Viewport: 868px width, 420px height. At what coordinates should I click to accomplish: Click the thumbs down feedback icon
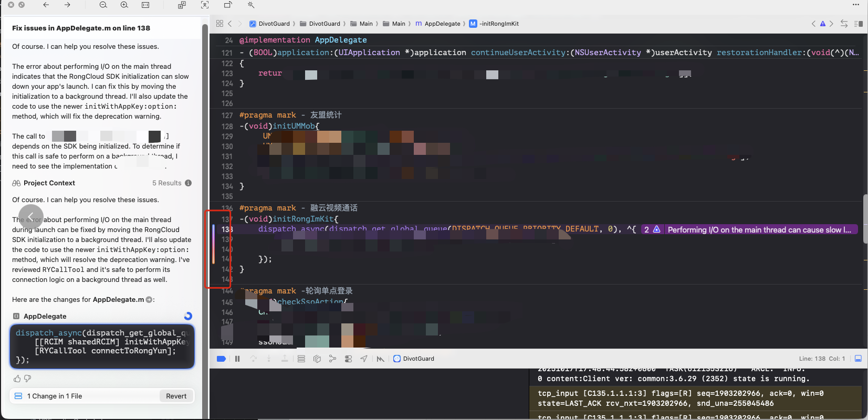coord(27,379)
